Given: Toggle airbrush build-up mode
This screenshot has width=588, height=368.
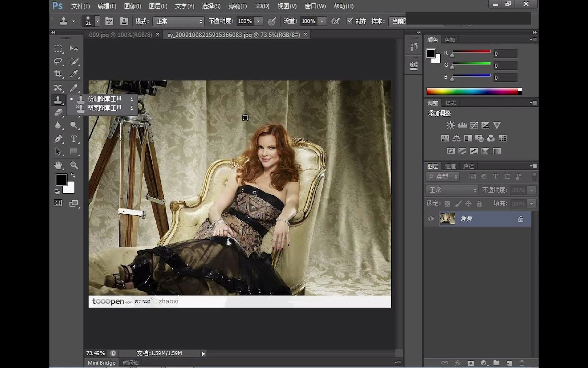Looking at the screenshot, I should pyautogui.click(x=336, y=21).
